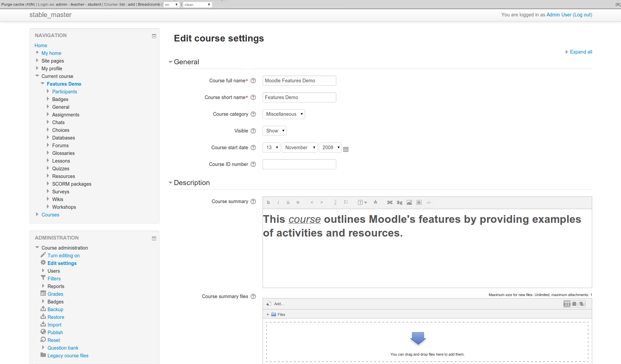Screen dimensions: 621x364
Task: Click in the course summary text area
Action: [x=427, y=249]
